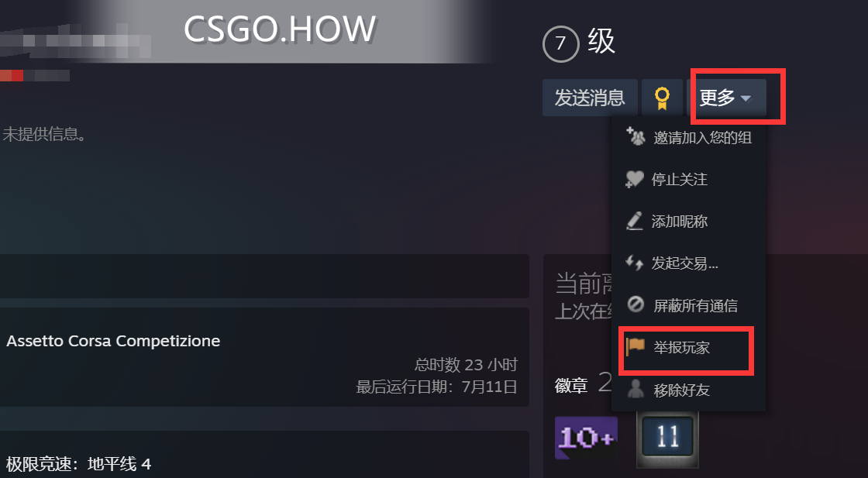868x478 pixels.
Task: Choose 移除好友 menu option
Action: tap(689, 390)
